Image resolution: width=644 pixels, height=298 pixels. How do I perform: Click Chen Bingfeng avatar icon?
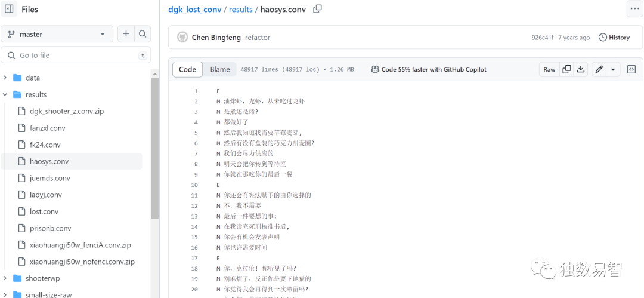point(182,38)
